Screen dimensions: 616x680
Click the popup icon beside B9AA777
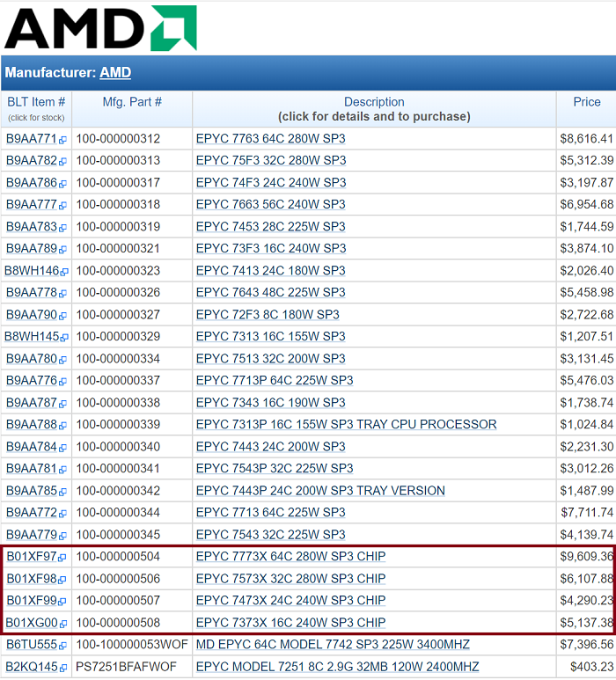62,205
